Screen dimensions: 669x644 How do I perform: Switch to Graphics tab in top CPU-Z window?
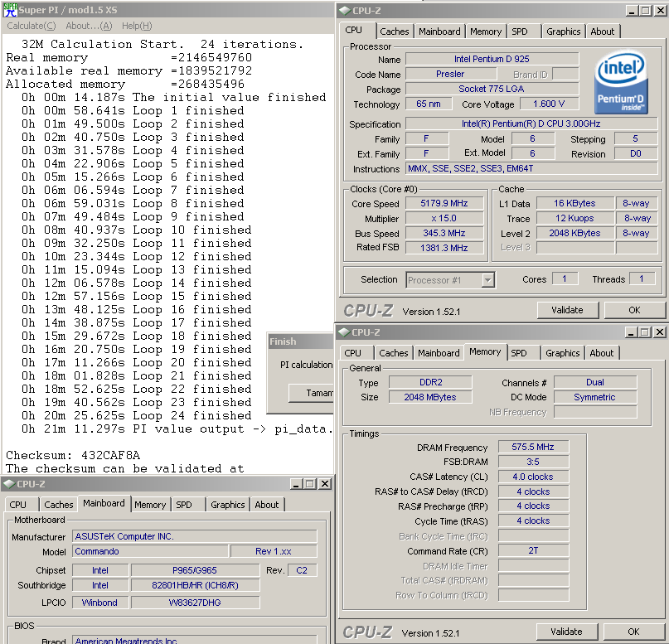(563, 31)
